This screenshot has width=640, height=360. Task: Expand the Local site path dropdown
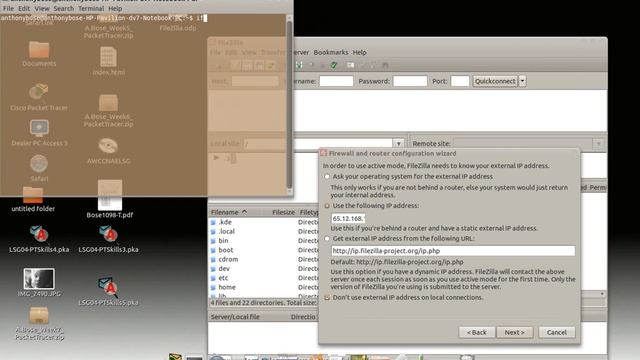tap(398, 144)
